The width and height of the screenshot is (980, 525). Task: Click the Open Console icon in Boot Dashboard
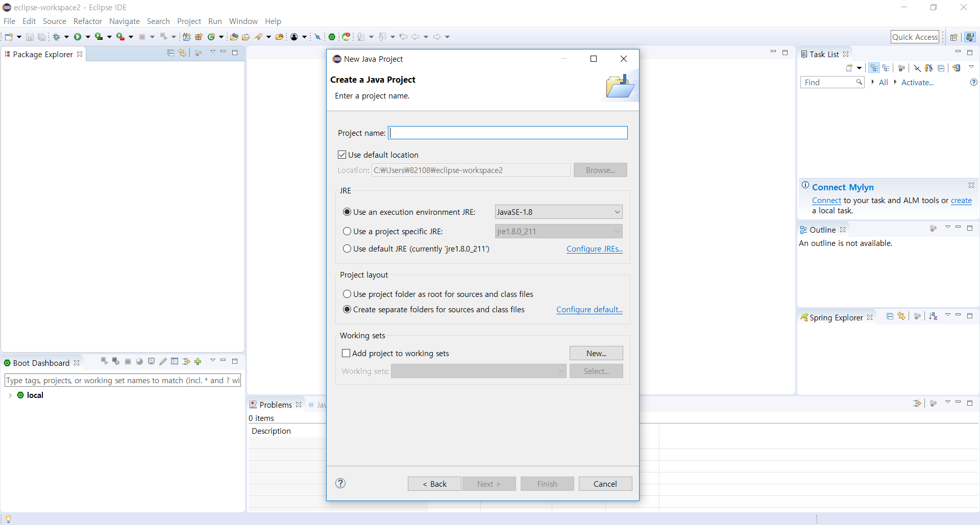click(151, 361)
